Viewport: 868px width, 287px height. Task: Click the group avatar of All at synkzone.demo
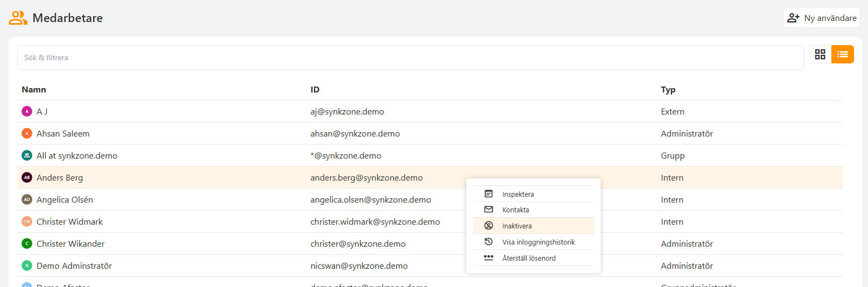point(27,155)
